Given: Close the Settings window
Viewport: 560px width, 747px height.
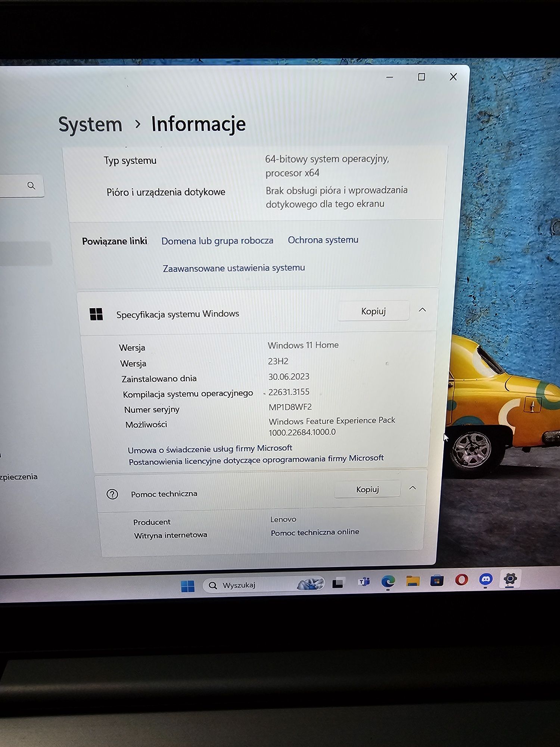Looking at the screenshot, I should click(453, 77).
